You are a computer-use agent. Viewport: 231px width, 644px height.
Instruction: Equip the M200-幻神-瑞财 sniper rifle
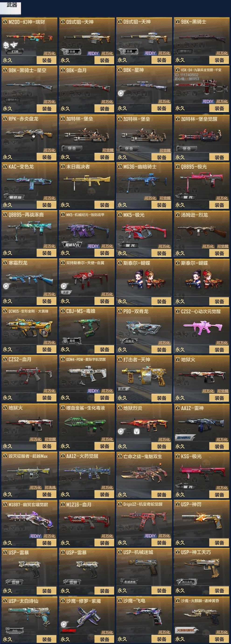[x=47, y=60]
